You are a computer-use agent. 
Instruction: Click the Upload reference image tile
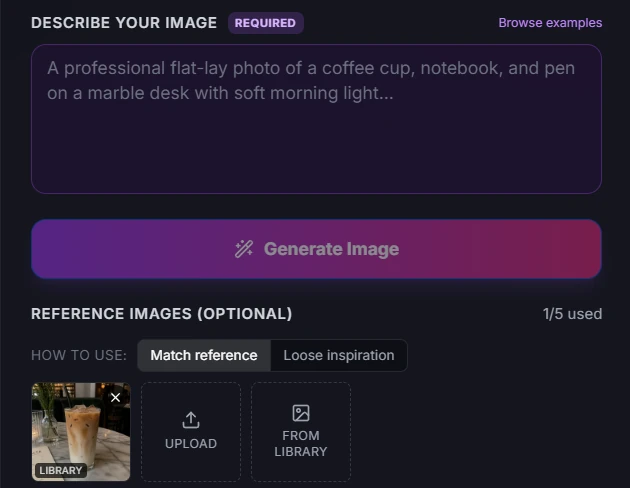click(x=191, y=432)
